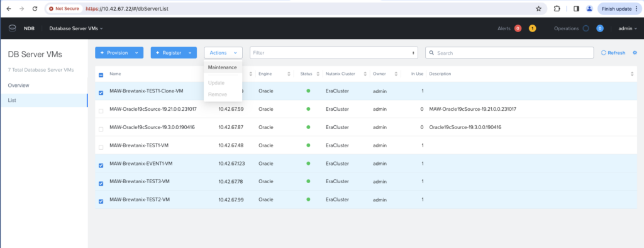This screenshot has height=248, width=644.
Task: Open MAW-Brewtanix-TEST3-VM entry
Action: click(x=140, y=181)
